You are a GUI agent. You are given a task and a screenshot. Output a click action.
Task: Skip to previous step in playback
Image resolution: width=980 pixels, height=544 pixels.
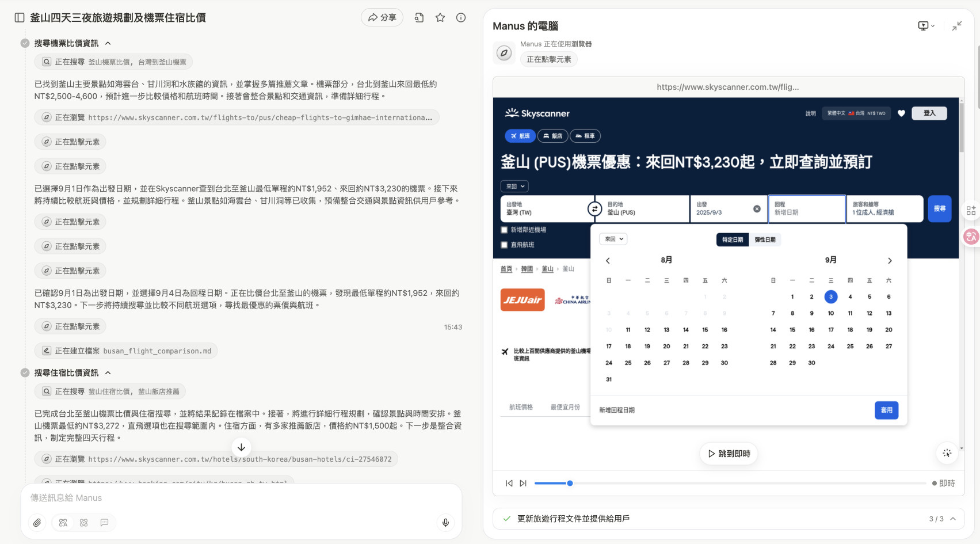click(x=509, y=484)
